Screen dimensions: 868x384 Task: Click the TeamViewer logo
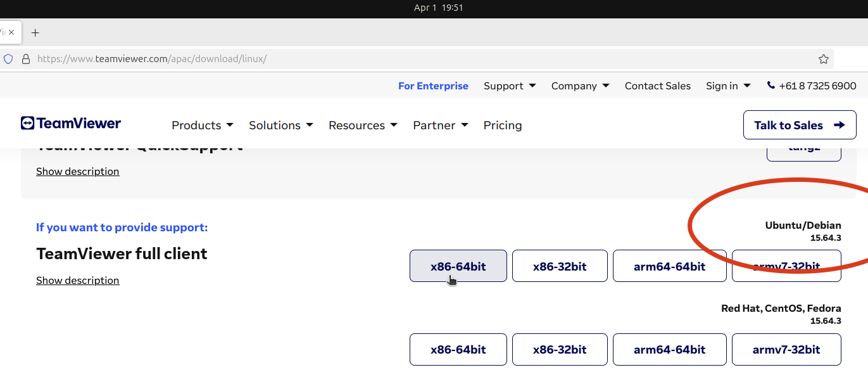70,123
